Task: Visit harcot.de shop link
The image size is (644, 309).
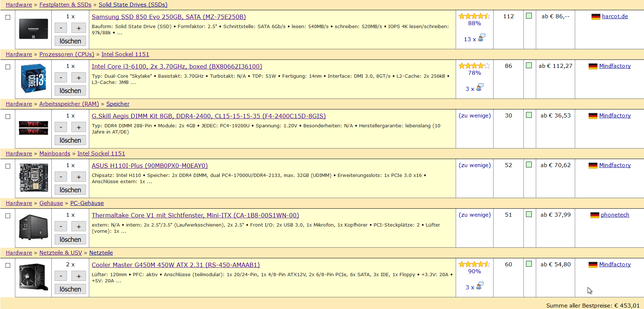Action: 615,16
